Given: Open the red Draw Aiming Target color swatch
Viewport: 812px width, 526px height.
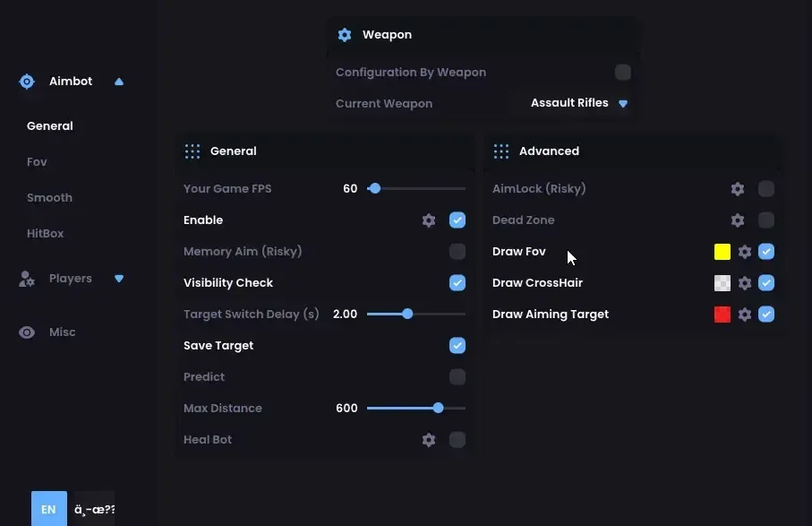Looking at the screenshot, I should [722, 315].
